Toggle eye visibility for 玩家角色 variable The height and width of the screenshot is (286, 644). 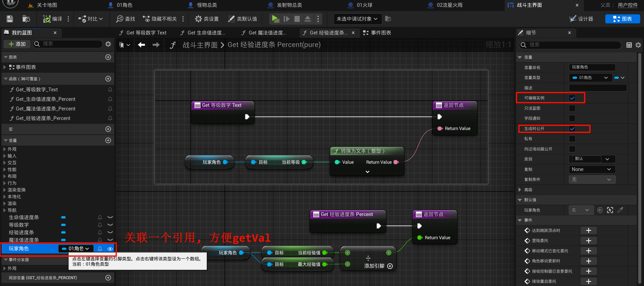coord(110,249)
